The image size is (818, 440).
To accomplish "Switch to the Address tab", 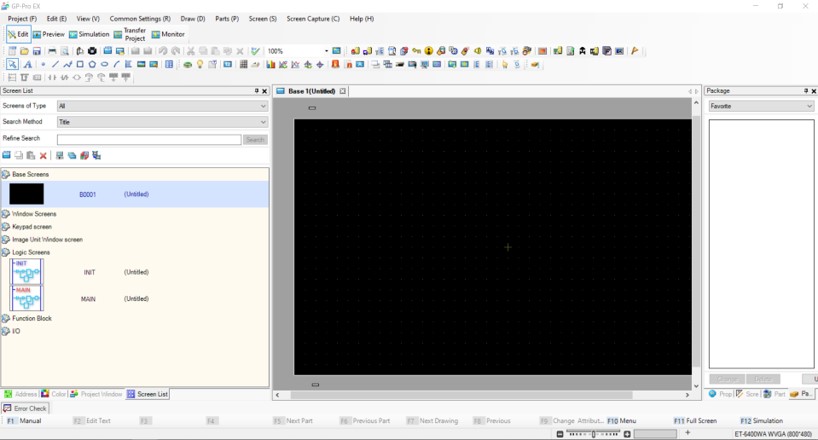I will tap(20, 394).
